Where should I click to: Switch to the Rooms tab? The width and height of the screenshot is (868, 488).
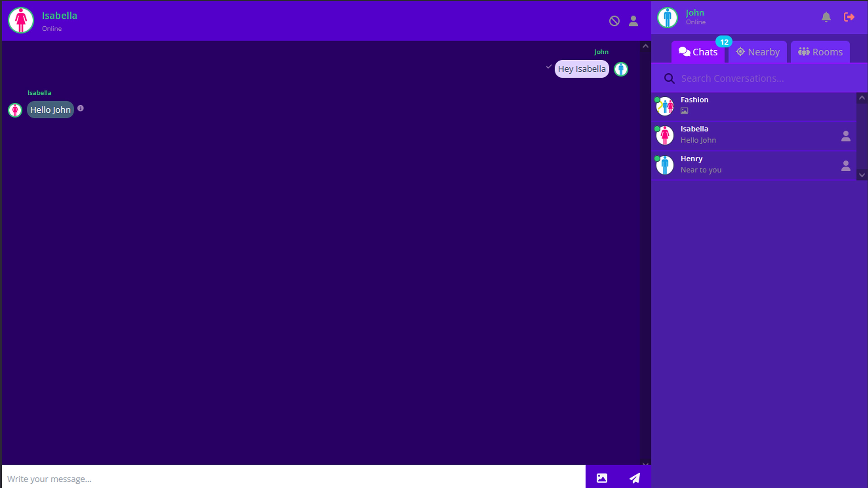[x=820, y=52]
